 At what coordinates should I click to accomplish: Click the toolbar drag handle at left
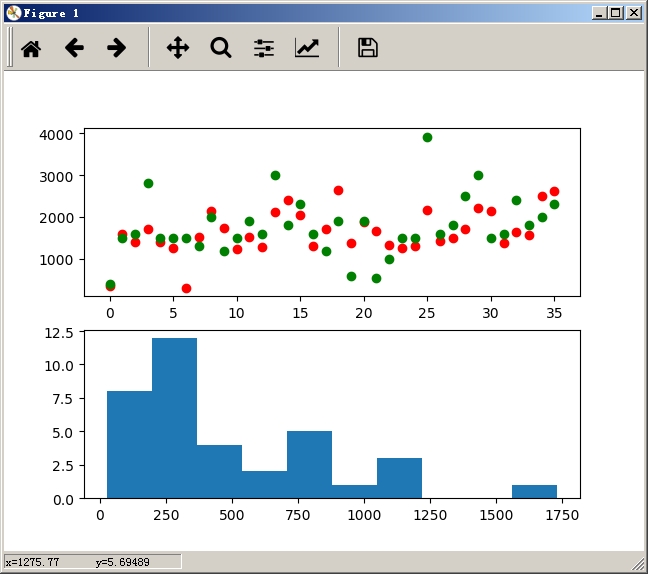coord(10,47)
